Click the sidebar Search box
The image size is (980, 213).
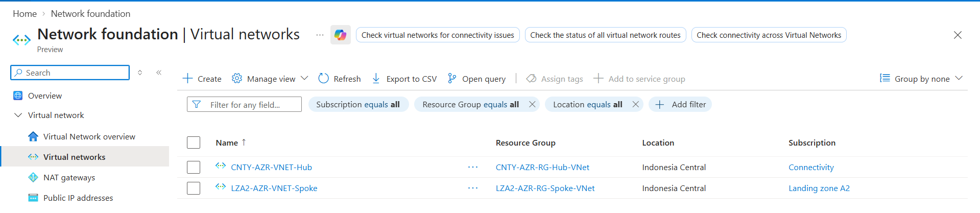coord(70,73)
